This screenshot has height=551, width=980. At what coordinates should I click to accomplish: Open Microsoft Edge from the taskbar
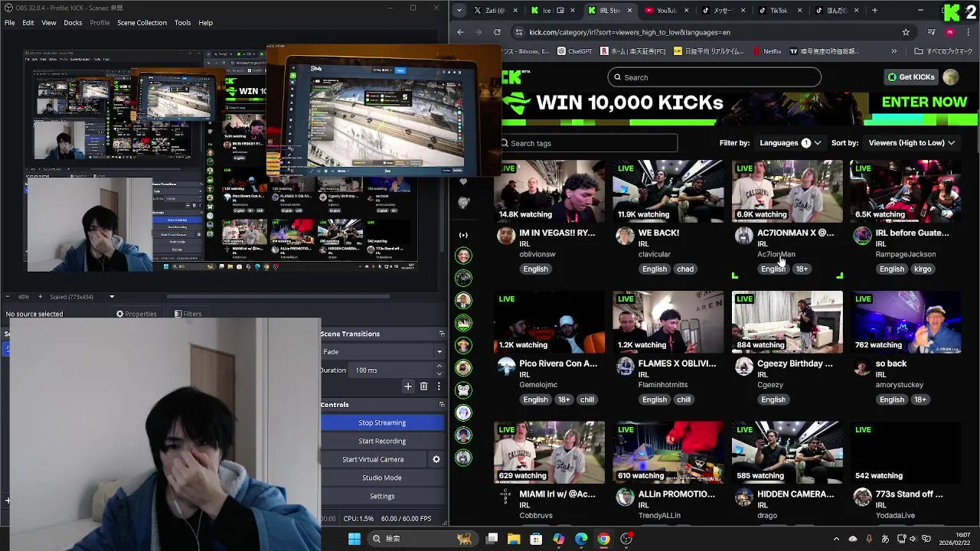pyautogui.click(x=581, y=539)
